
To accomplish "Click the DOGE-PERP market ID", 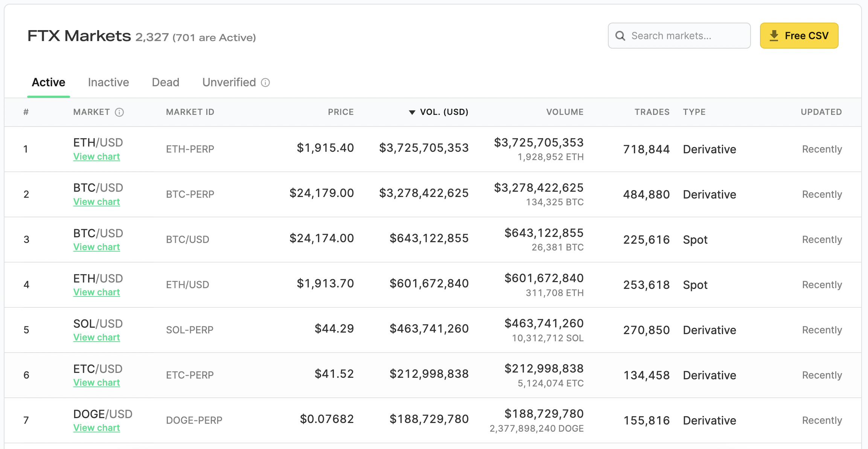I will coord(194,420).
